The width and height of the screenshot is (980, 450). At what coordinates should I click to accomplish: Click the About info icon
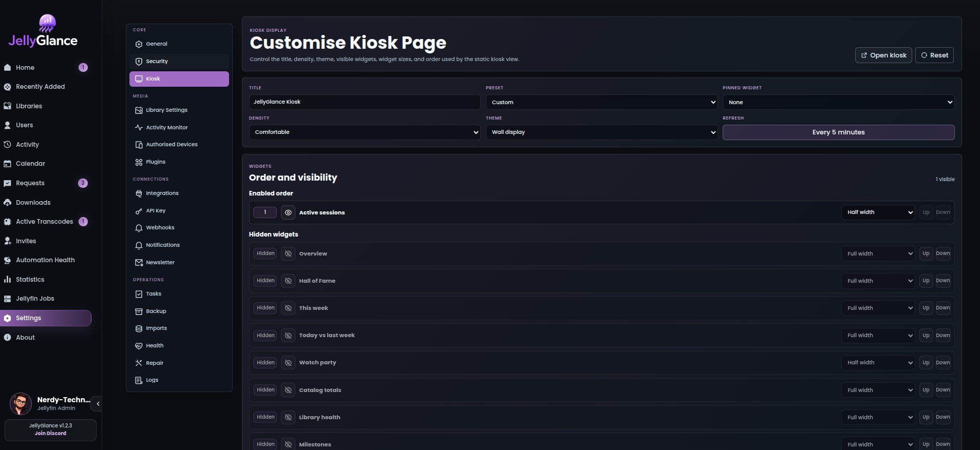8,338
